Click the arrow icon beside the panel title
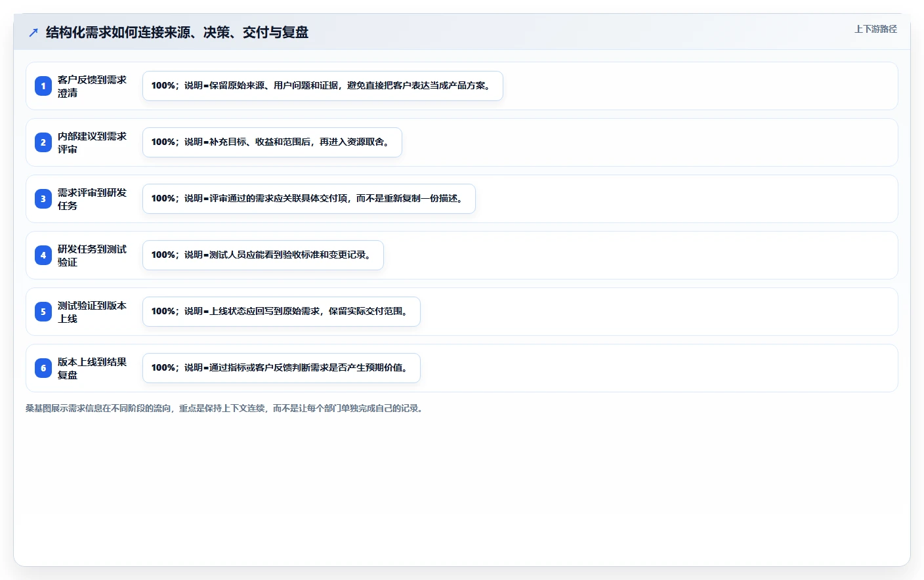This screenshot has height=580, width=924. coord(33,32)
